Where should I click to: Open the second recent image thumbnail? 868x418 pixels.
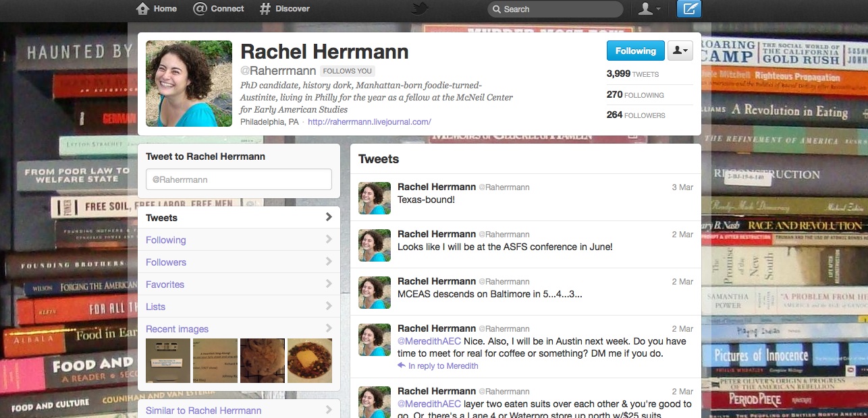(215, 361)
